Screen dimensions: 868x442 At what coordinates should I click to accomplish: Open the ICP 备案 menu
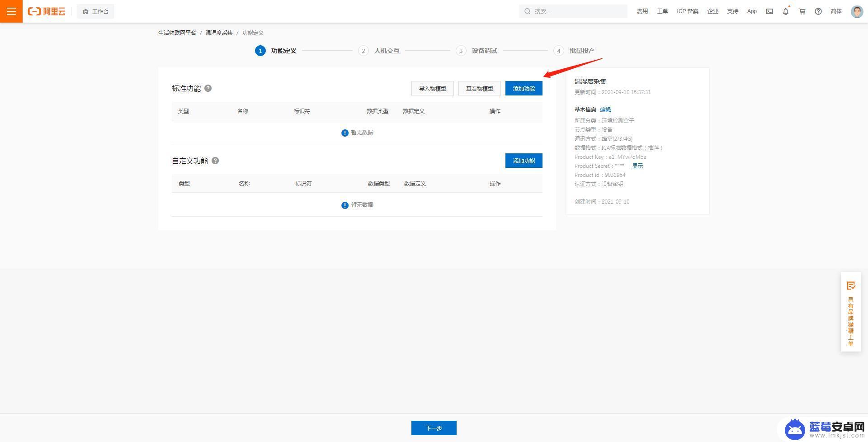click(687, 11)
